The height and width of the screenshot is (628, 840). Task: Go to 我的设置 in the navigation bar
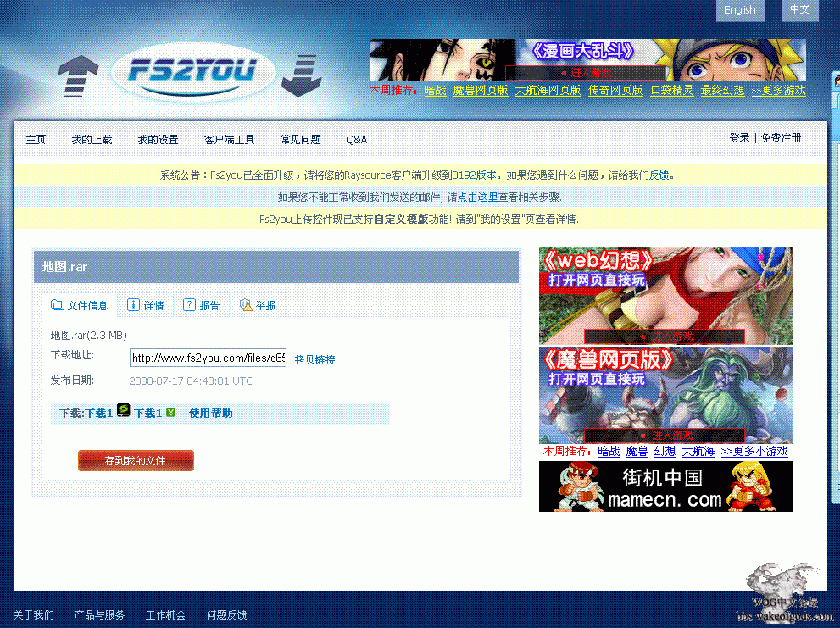pos(158,139)
